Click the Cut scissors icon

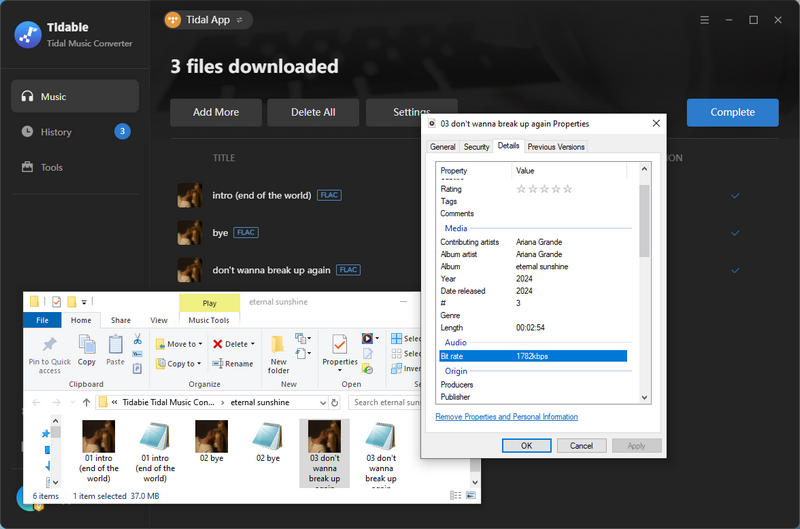pos(138,340)
